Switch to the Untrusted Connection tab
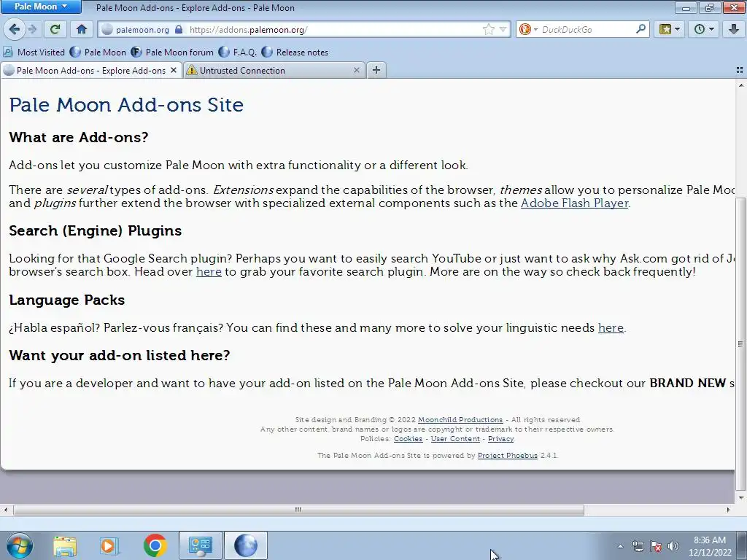 coord(274,71)
